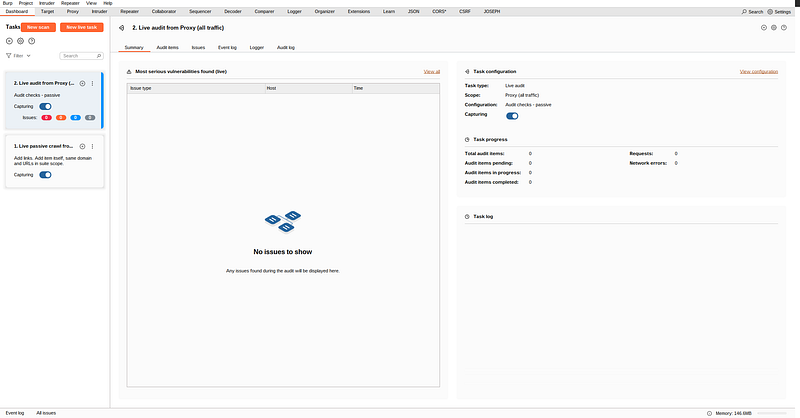
Task: Sort by the Host column header
Action: 309,88
